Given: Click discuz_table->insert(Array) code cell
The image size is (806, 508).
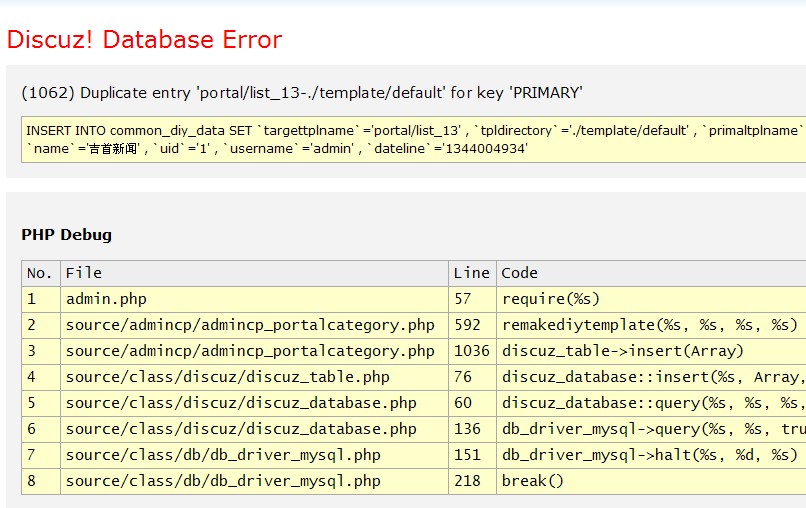Looking at the screenshot, I should (x=651, y=351).
